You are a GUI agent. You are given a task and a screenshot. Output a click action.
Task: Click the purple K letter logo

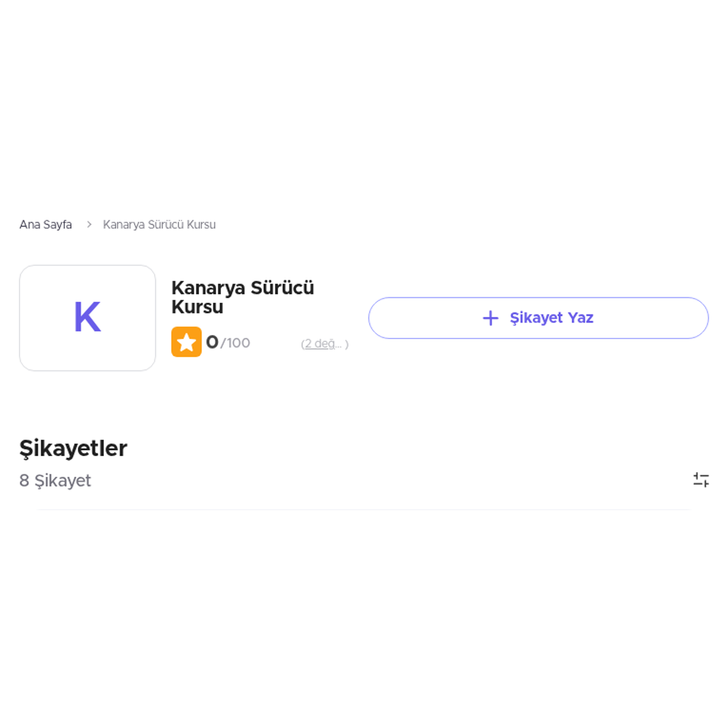point(87,317)
